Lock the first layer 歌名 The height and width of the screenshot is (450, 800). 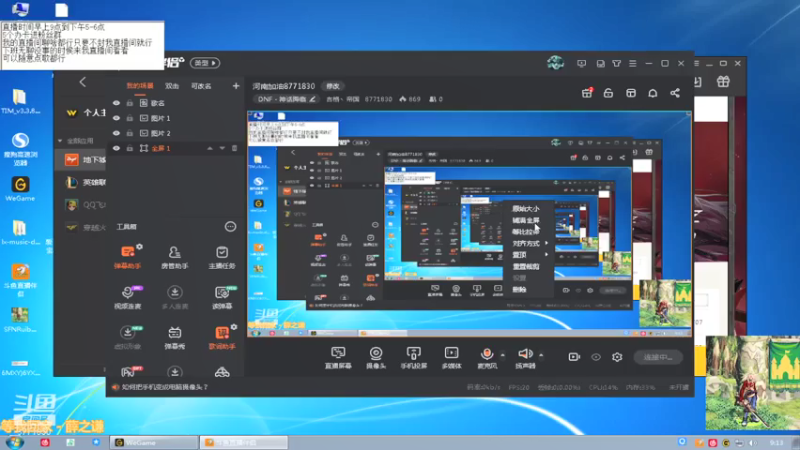[x=130, y=103]
